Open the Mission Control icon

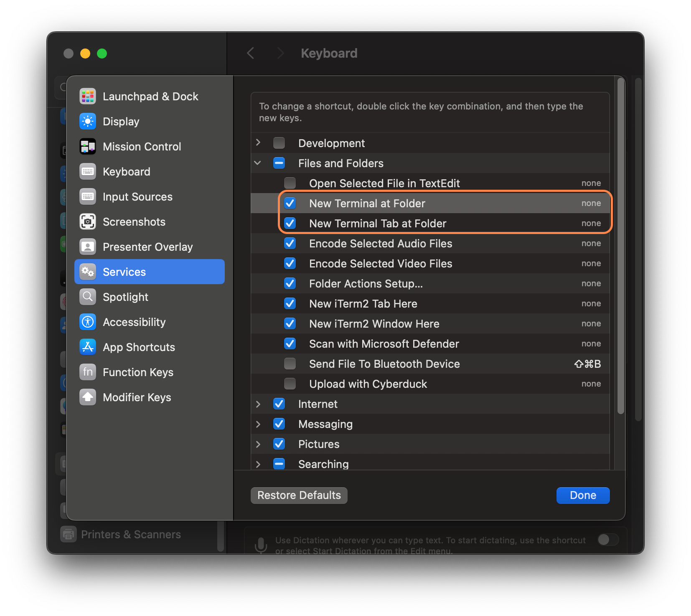pos(88,147)
